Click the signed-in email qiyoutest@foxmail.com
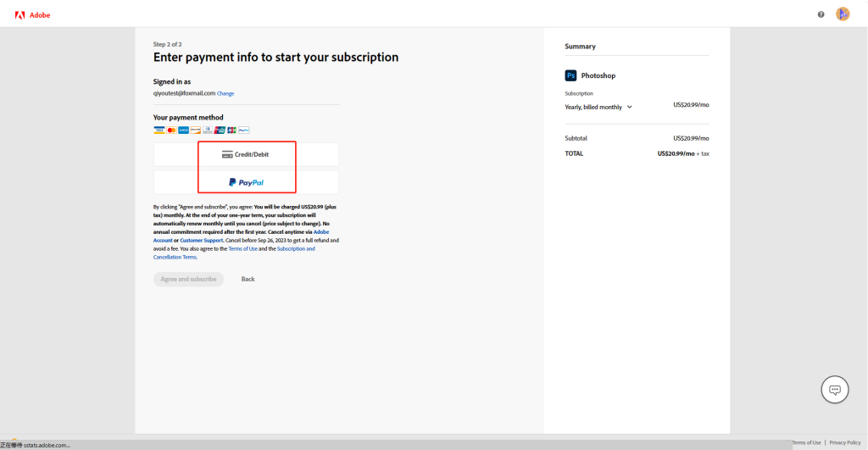The image size is (868, 450). click(184, 93)
